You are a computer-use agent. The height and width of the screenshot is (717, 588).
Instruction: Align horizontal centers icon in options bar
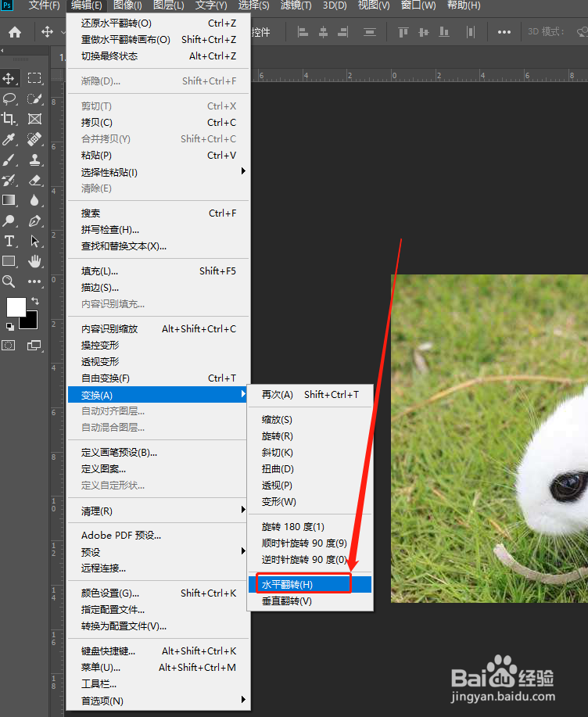point(323,32)
